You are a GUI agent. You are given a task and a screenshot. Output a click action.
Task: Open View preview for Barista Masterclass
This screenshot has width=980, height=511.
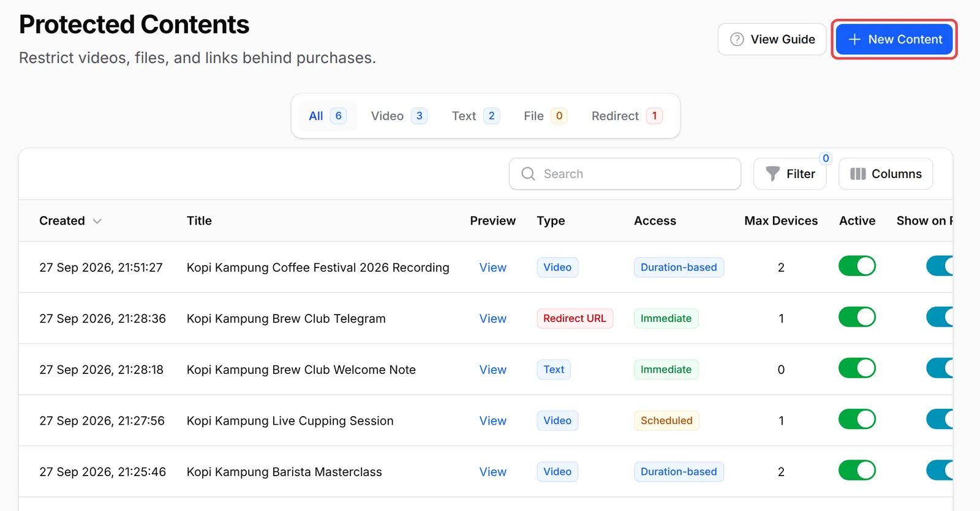[492, 472]
